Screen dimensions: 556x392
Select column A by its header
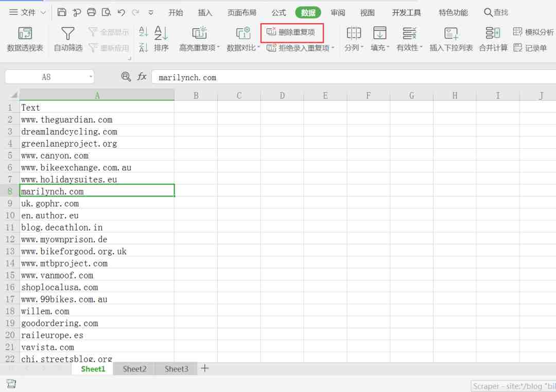click(x=97, y=95)
